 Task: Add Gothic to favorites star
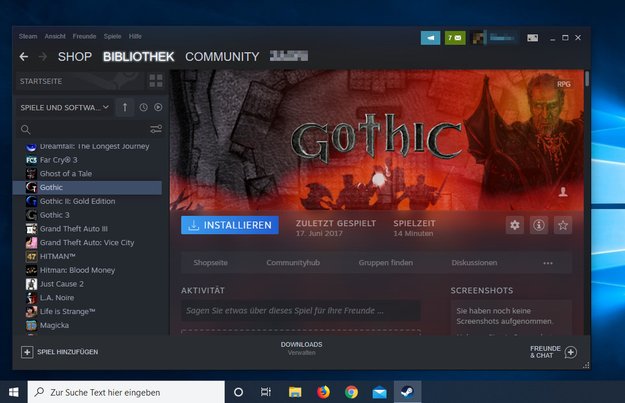pos(563,225)
